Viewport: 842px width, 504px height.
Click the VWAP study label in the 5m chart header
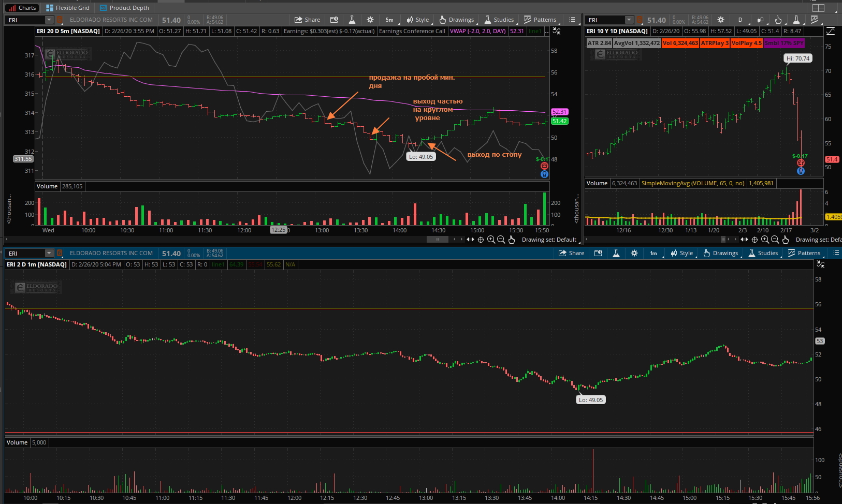[x=477, y=31]
